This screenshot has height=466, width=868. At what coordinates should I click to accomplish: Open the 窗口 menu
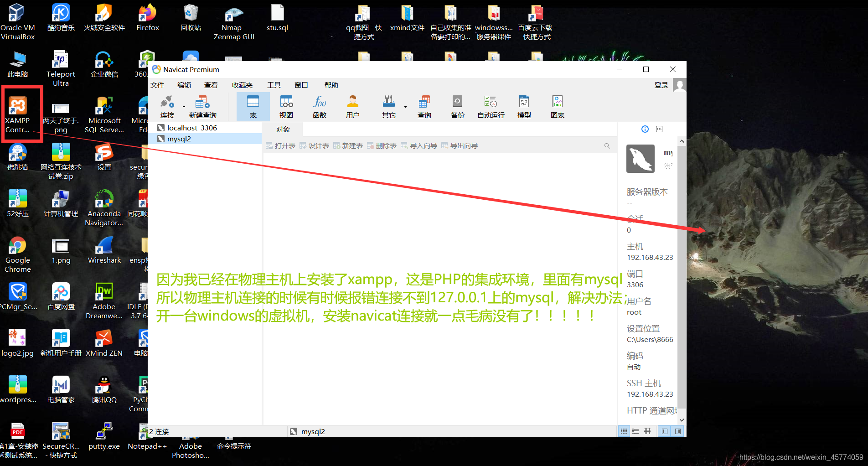tap(301, 85)
